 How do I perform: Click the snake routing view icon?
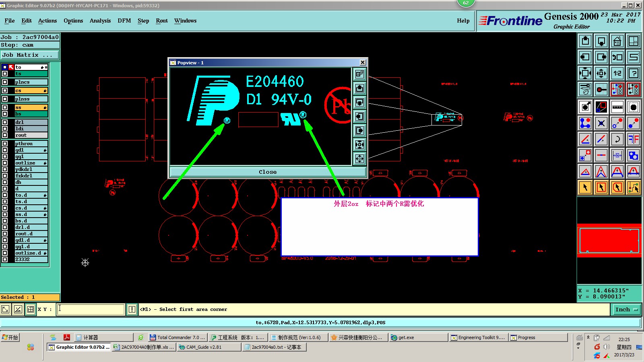pos(634,57)
